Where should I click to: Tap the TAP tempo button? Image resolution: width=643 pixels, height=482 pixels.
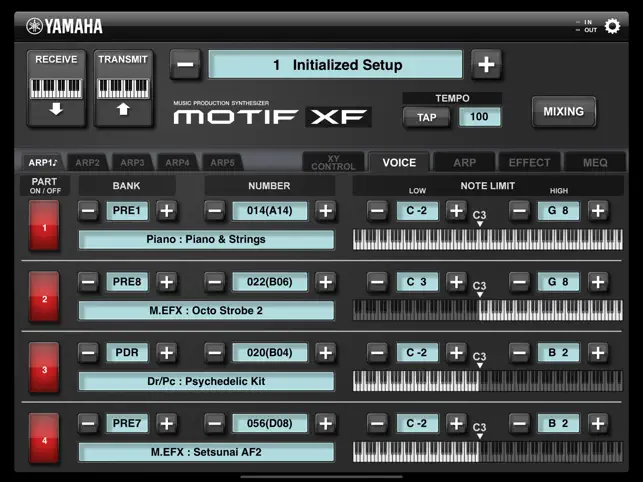[426, 118]
